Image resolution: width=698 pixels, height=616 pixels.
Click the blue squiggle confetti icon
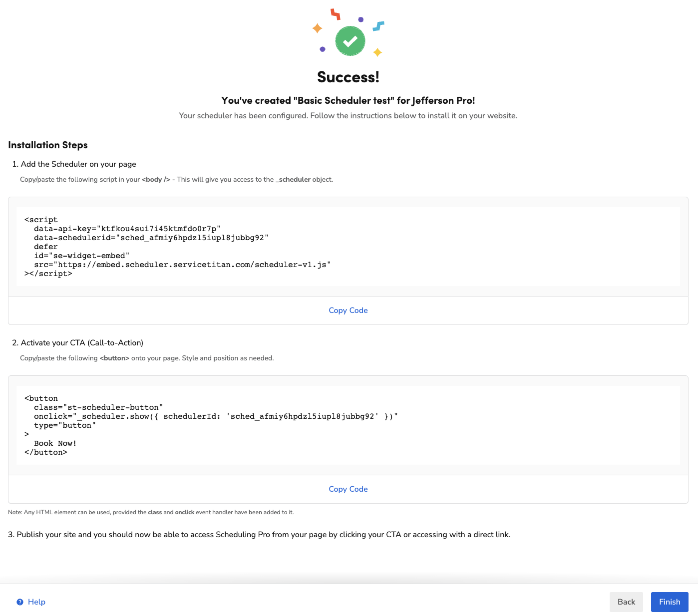[378, 26]
